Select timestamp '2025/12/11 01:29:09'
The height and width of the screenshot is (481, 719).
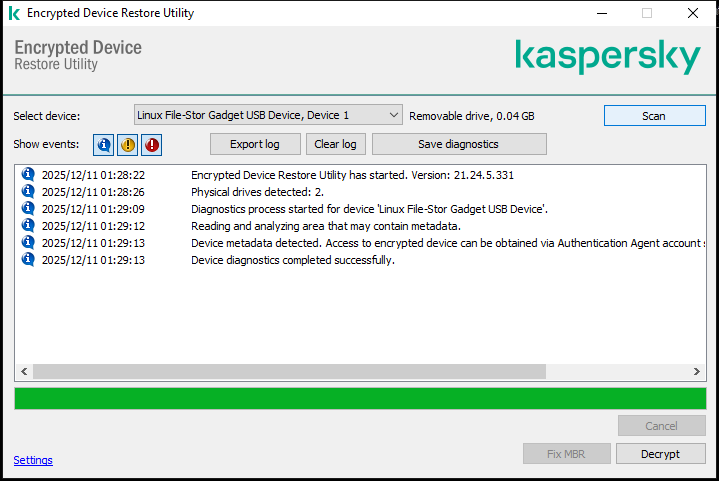[x=93, y=209]
